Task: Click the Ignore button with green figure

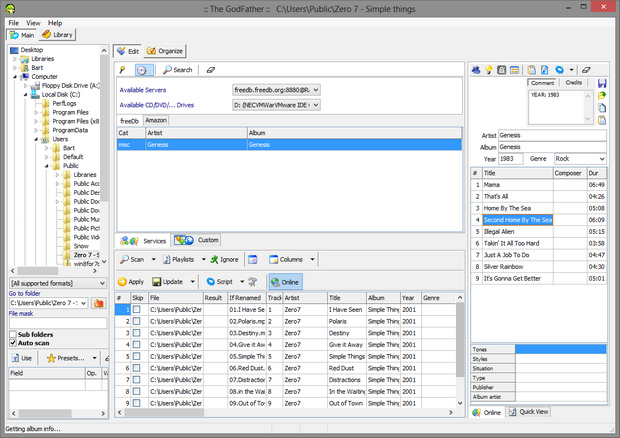Action: pyautogui.click(x=224, y=260)
